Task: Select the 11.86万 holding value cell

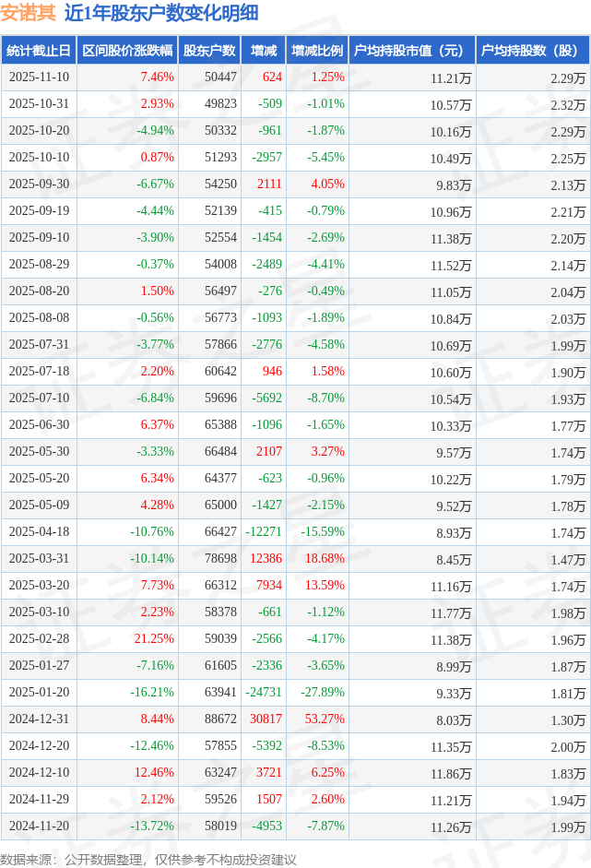Action: pyautogui.click(x=450, y=772)
